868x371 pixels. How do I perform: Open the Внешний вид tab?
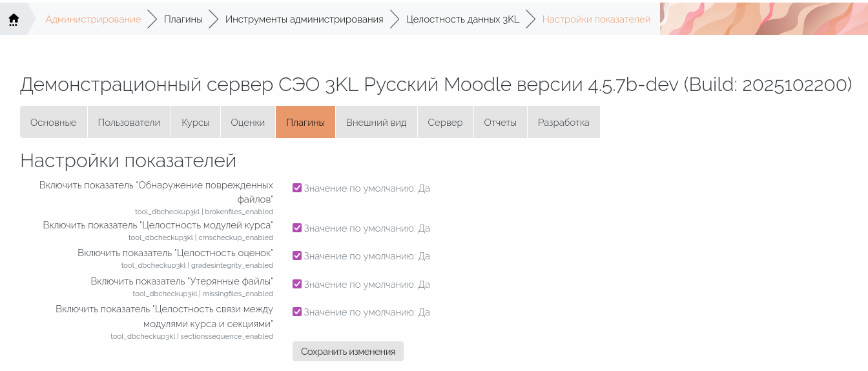(376, 122)
